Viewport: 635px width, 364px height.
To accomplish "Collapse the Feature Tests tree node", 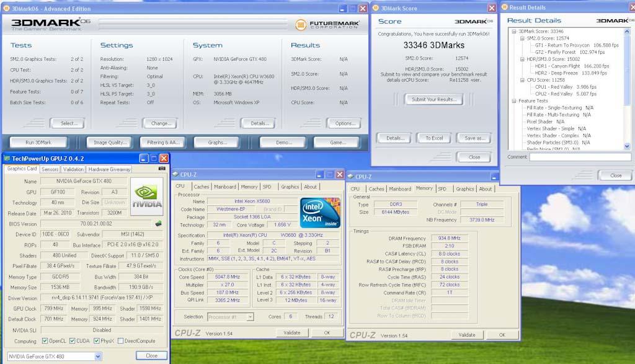I will (514, 101).
